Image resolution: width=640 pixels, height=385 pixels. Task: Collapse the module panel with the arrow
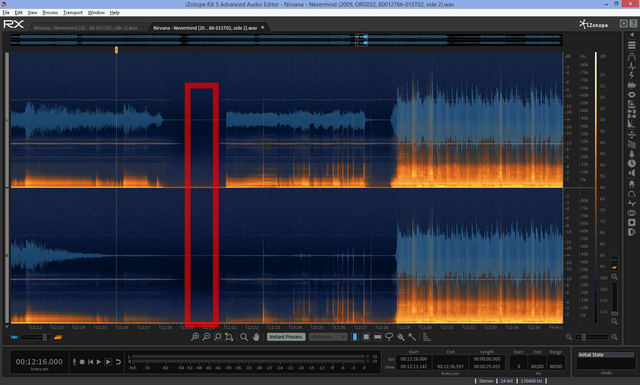click(x=632, y=35)
